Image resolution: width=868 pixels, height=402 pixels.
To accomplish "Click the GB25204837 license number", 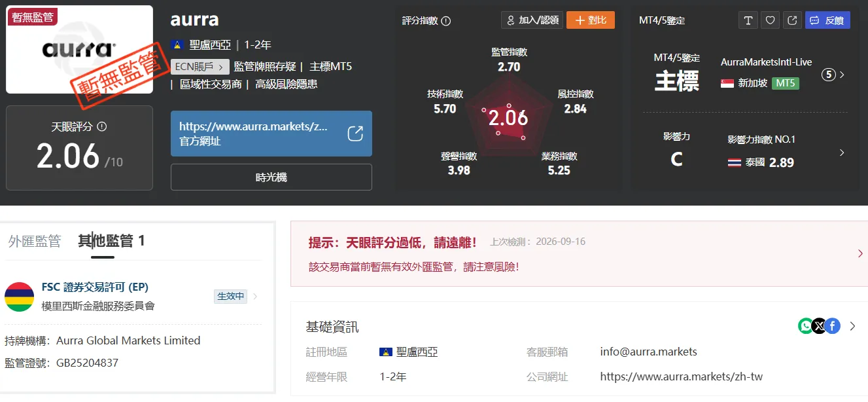I will coord(87,363).
